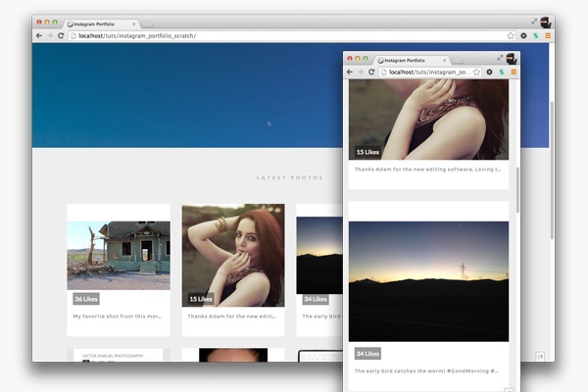Toggle fullscreen arrows in small browser window
The image size is (588, 392).
coord(500,58)
